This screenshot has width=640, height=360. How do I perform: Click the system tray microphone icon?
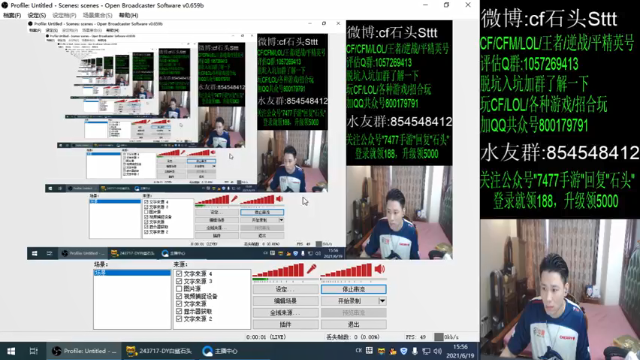415,351
